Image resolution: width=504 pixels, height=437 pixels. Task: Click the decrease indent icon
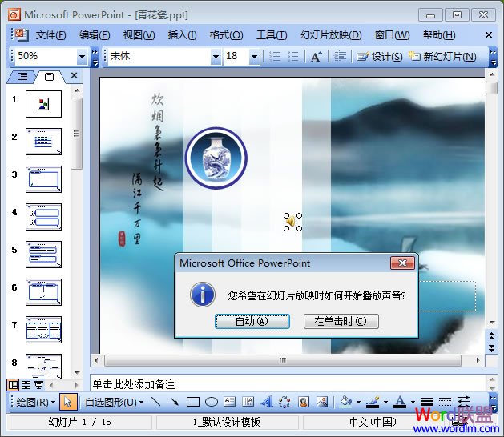point(340,57)
